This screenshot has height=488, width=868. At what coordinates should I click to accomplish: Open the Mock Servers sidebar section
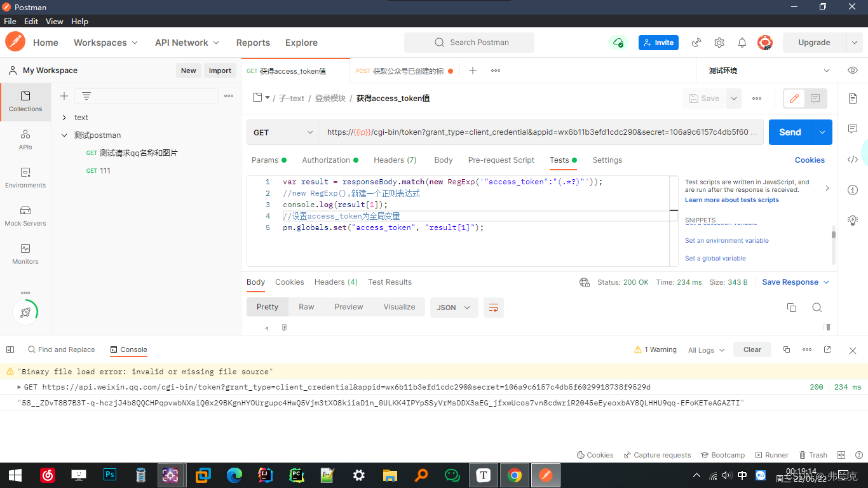pyautogui.click(x=25, y=216)
